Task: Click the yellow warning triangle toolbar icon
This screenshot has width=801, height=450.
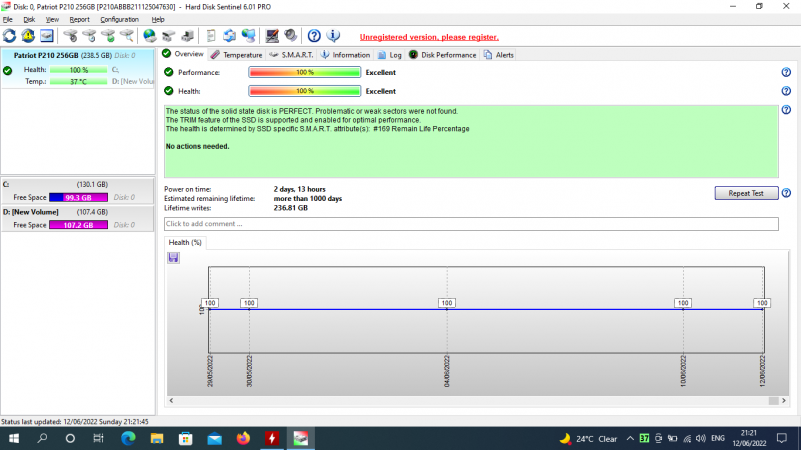Action: tap(28, 36)
